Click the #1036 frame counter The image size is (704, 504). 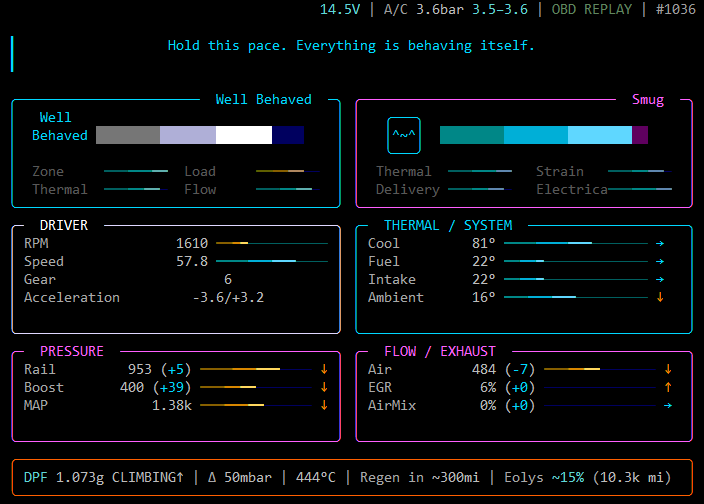676,9
